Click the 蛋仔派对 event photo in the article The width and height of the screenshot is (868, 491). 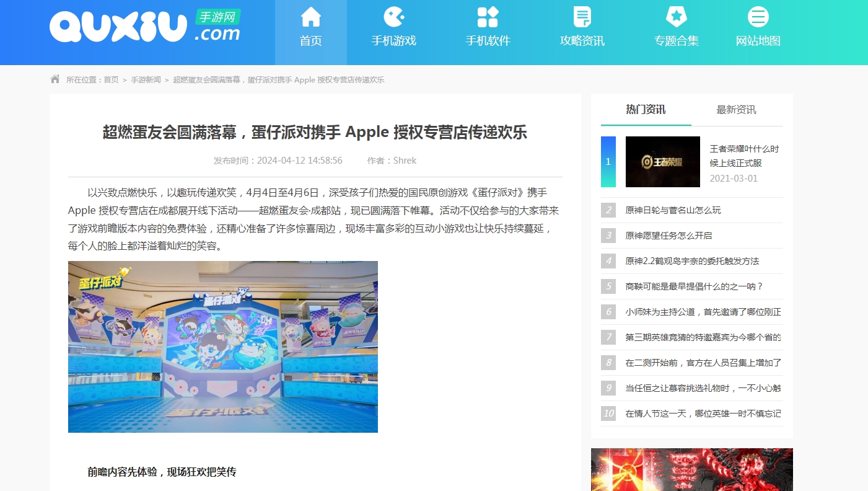[x=223, y=347]
